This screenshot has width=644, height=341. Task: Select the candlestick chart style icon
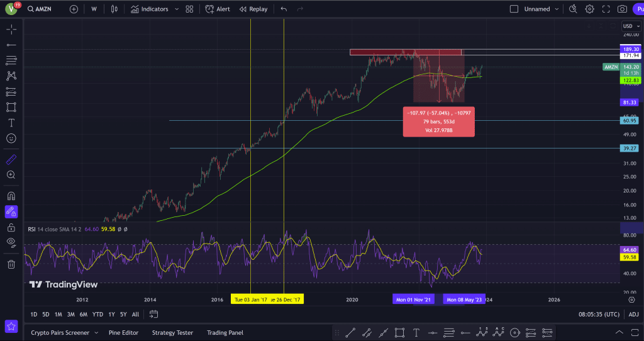pyautogui.click(x=114, y=9)
